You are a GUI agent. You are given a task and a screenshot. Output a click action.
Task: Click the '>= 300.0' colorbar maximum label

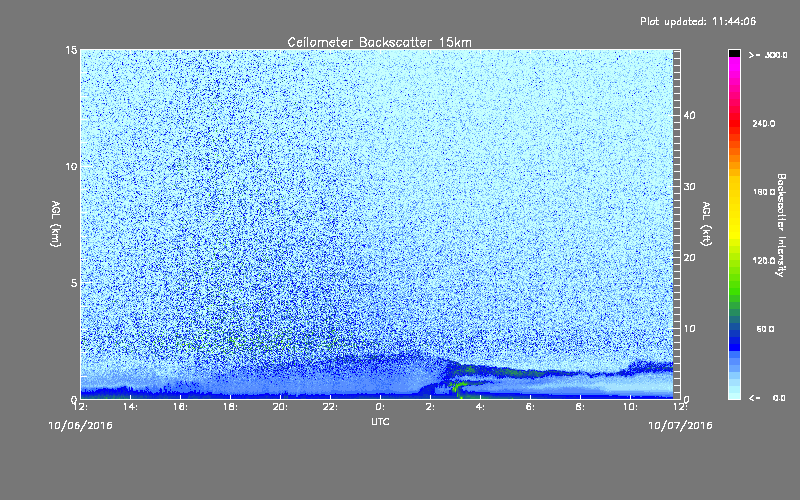coord(768,55)
